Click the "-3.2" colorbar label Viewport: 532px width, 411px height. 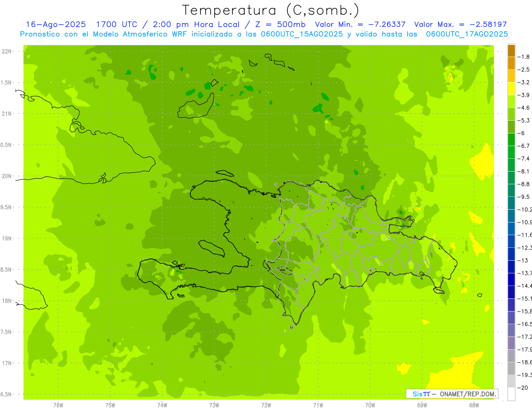click(524, 82)
